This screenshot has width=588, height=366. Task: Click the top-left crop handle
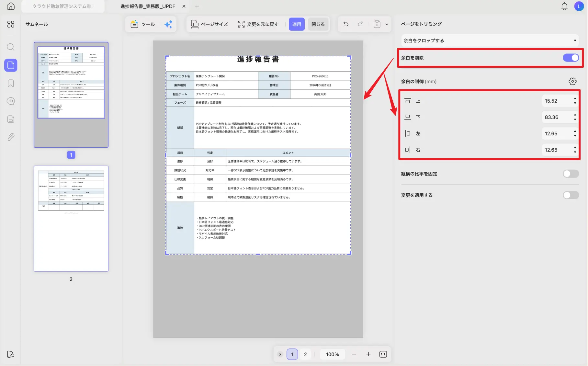click(x=167, y=57)
